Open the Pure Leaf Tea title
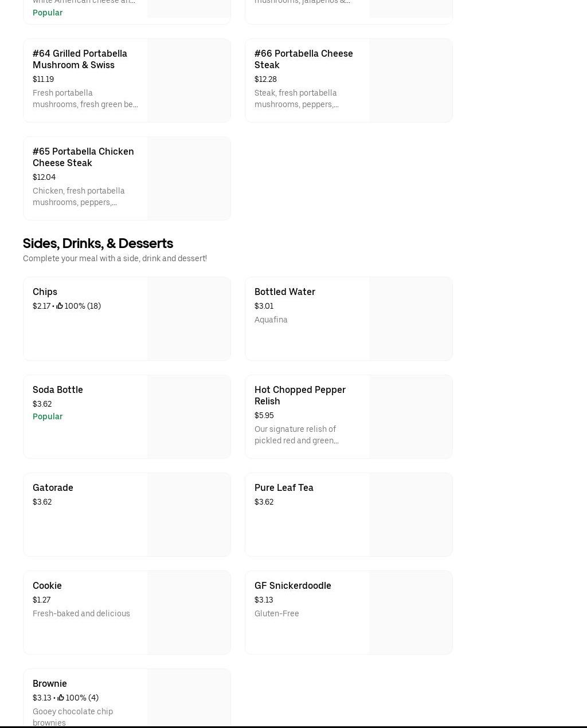This screenshot has width=587, height=728. point(284,487)
